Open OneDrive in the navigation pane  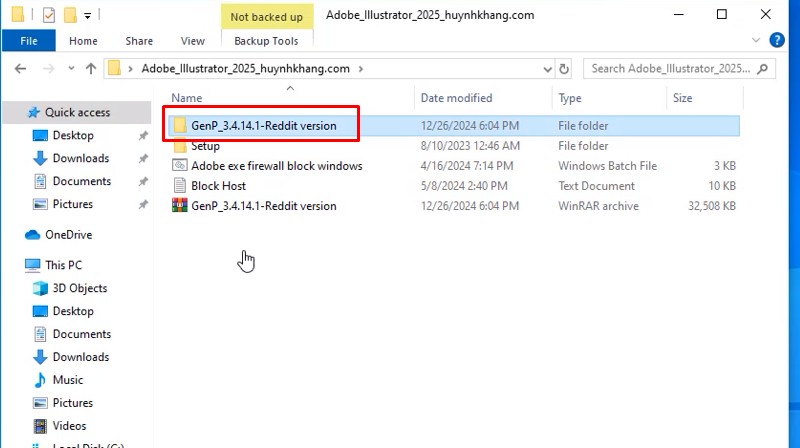[68, 235]
